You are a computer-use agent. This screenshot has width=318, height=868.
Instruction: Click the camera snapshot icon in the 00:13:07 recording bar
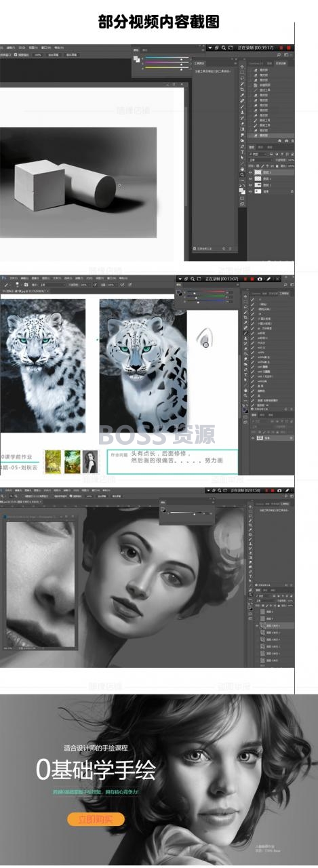tap(260, 279)
